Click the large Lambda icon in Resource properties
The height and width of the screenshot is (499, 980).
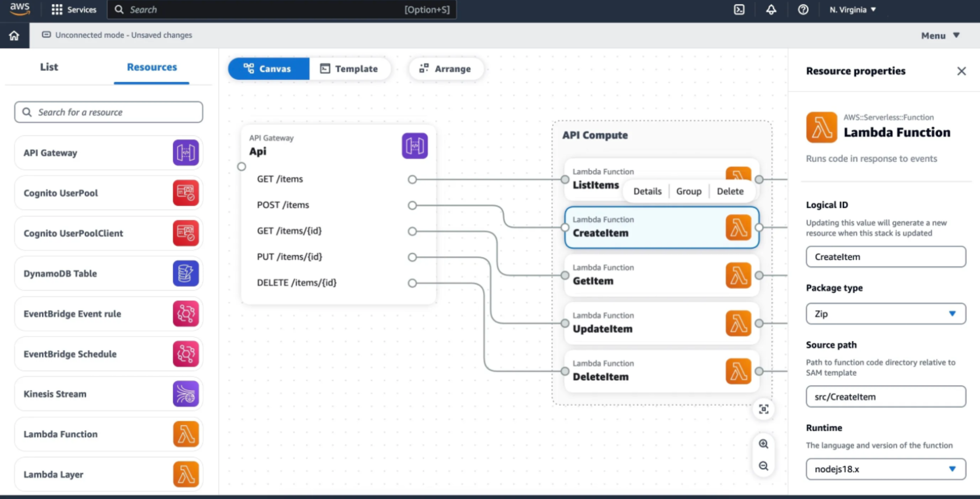(x=821, y=127)
